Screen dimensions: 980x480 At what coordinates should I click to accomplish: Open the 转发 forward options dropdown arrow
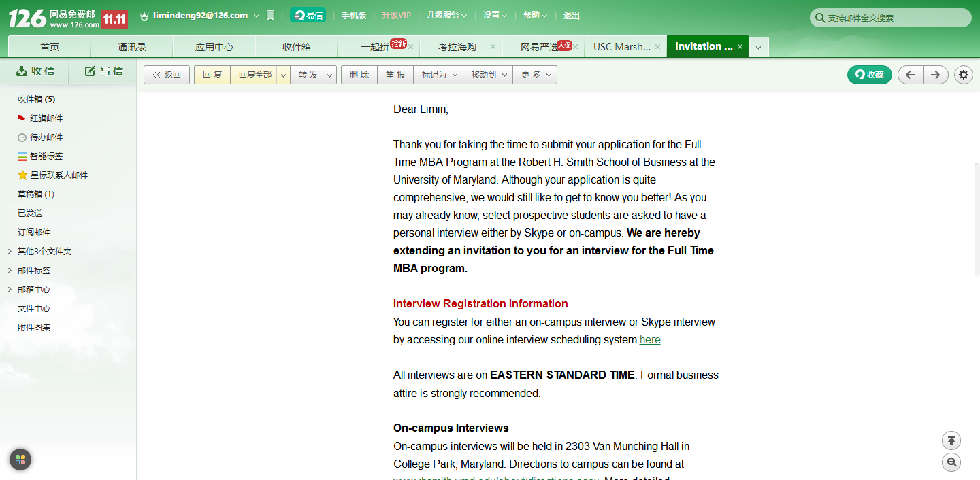(x=330, y=75)
